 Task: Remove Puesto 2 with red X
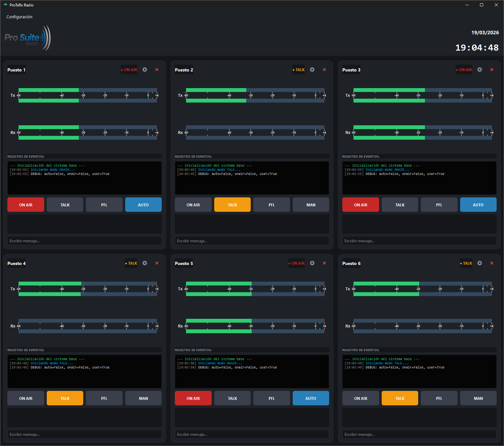tap(324, 70)
